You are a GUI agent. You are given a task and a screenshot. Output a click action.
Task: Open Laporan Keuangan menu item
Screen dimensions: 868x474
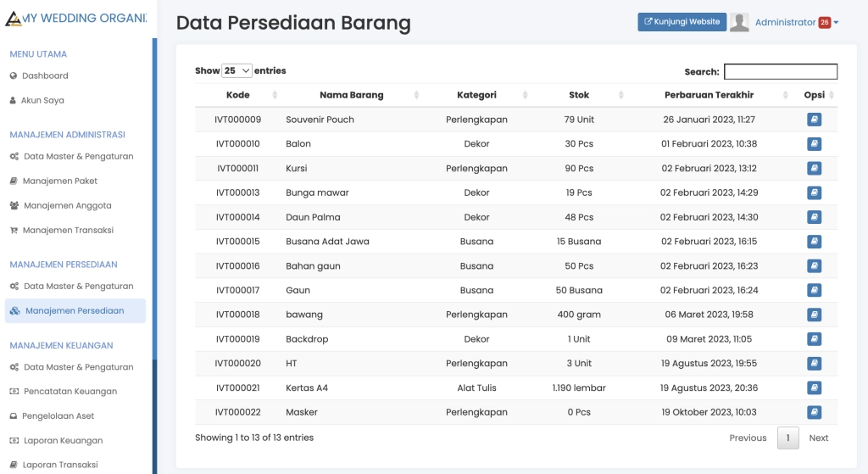pyautogui.click(x=63, y=441)
